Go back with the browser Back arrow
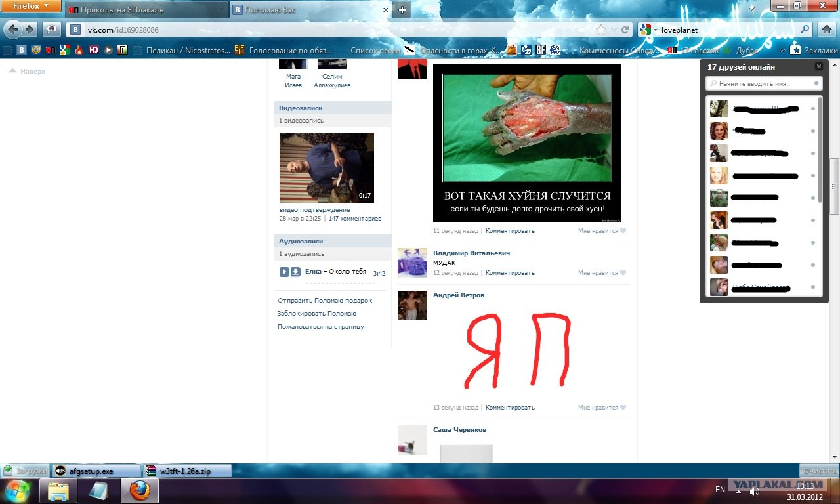The width and height of the screenshot is (840, 504). [12, 30]
